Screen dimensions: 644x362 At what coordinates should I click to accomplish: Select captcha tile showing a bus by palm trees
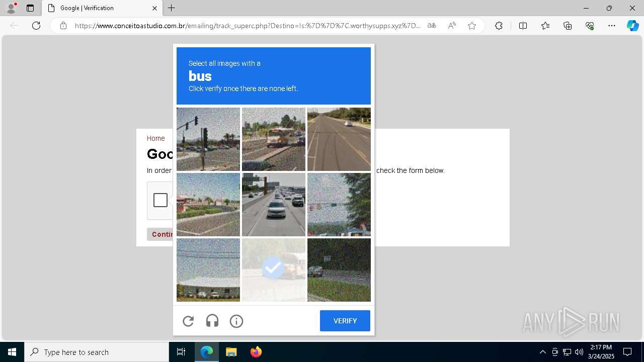(x=274, y=139)
